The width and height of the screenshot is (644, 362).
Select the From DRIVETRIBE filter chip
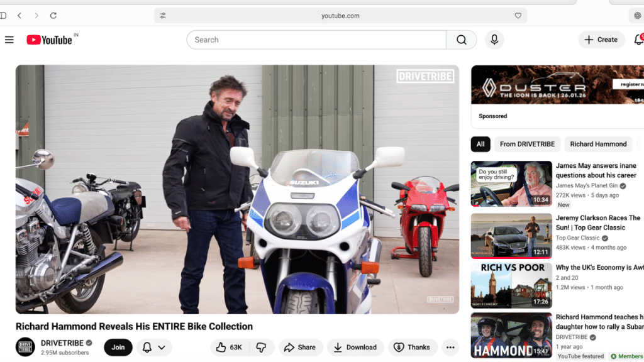click(527, 144)
